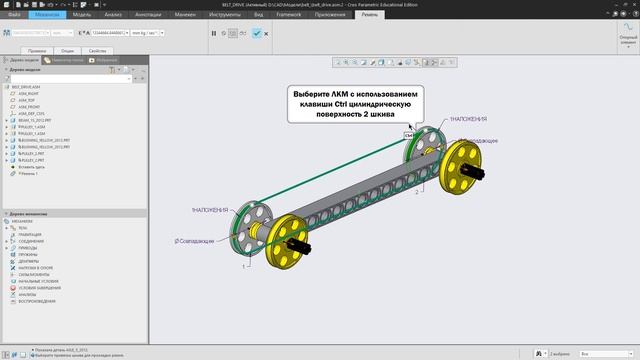The width and height of the screenshot is (640, 360).
Task: Switch to the Аннотации ribbon tab
Action: 148,15
